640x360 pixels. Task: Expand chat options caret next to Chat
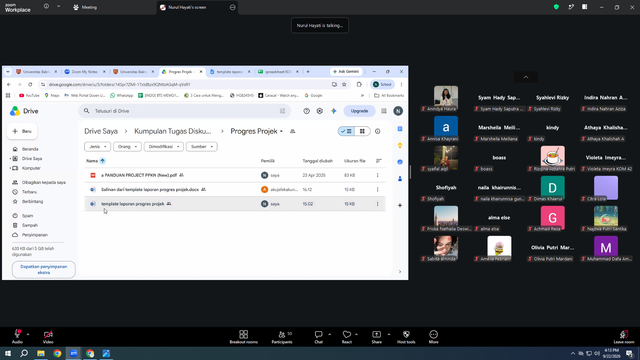point(329,334)
